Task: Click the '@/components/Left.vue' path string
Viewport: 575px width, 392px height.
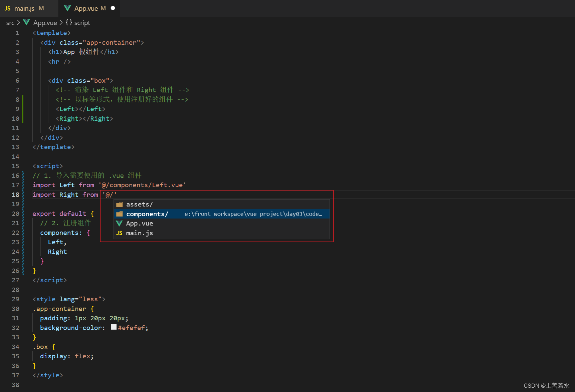Action: coord(142,185)
